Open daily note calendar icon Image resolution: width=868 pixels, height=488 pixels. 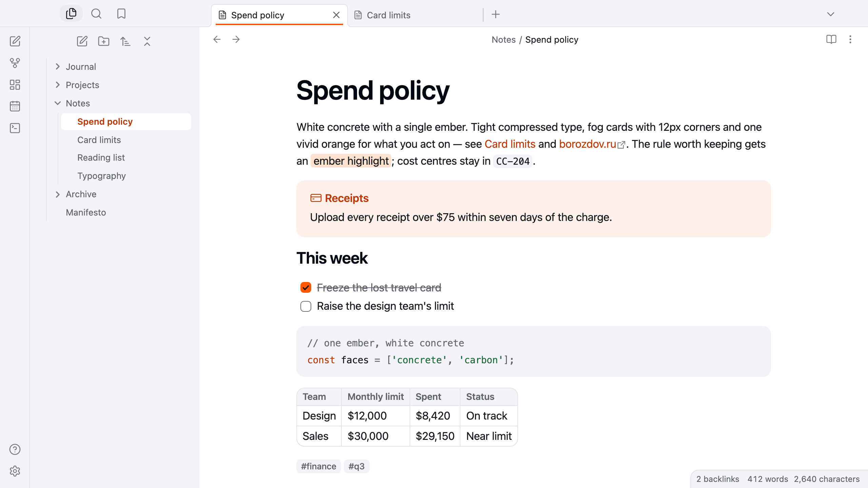15,106
